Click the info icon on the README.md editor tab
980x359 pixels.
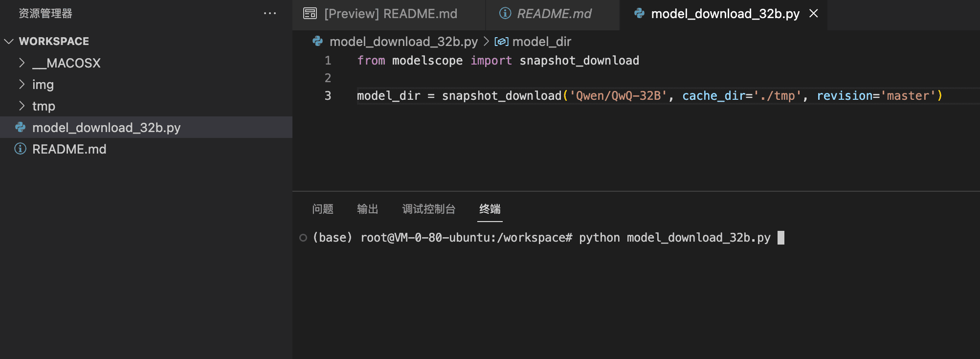click(505, 13)
